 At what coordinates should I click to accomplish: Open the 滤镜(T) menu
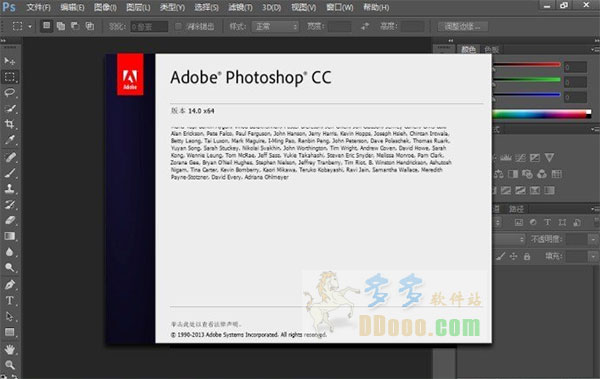click(240, 7)
